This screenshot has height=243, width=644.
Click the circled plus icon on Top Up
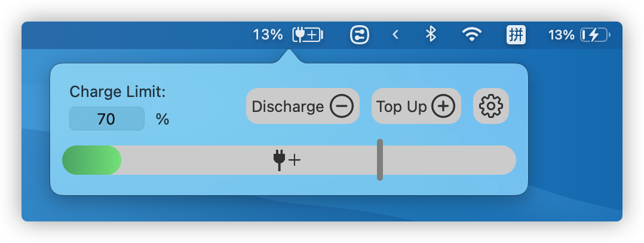point(443,106)
